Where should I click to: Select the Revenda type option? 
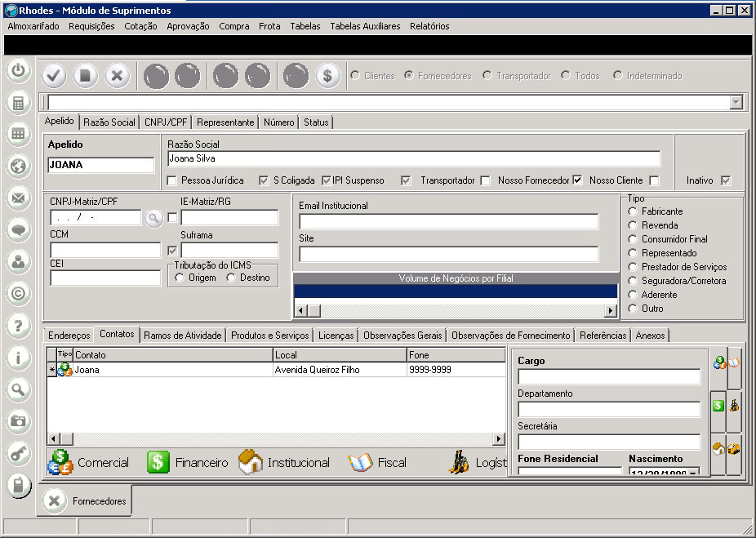point(633,225)
